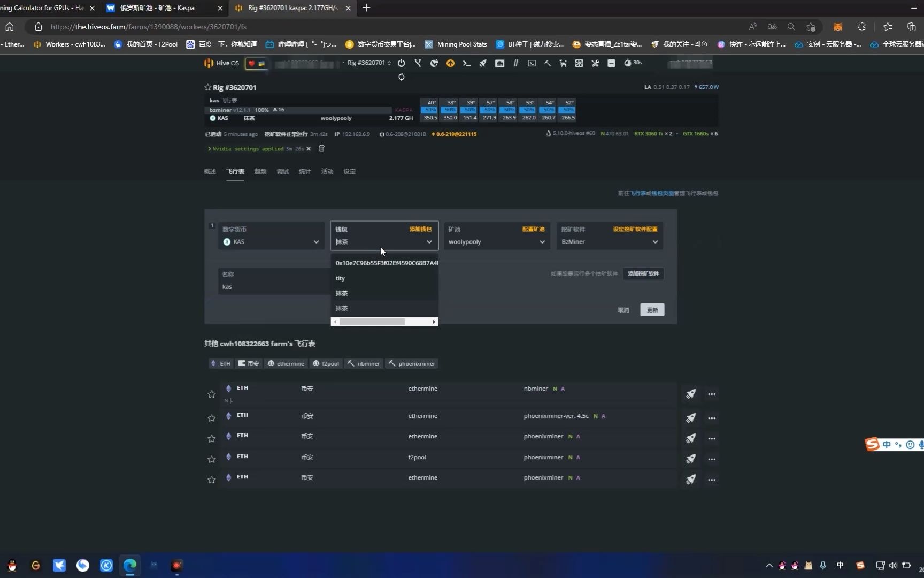Open the wrench and screwdriver tools icon

[x=595, y=63]
